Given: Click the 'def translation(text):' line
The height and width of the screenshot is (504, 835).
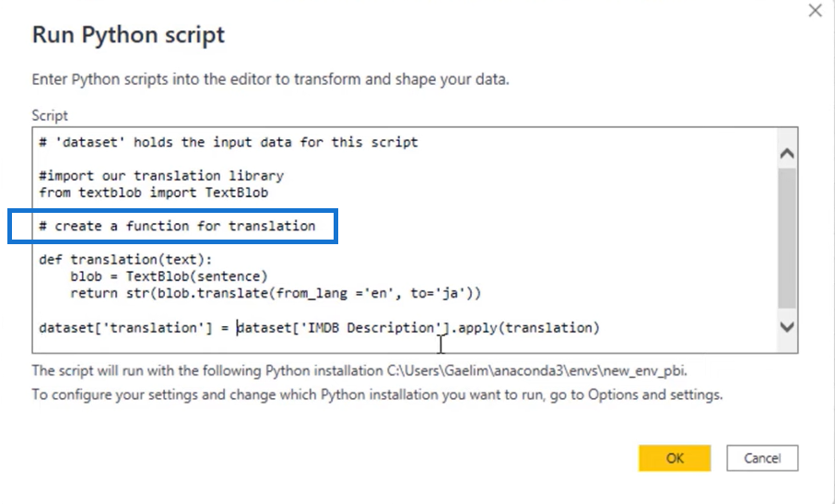Looking at the screenshot, I should tap(125, 260).
